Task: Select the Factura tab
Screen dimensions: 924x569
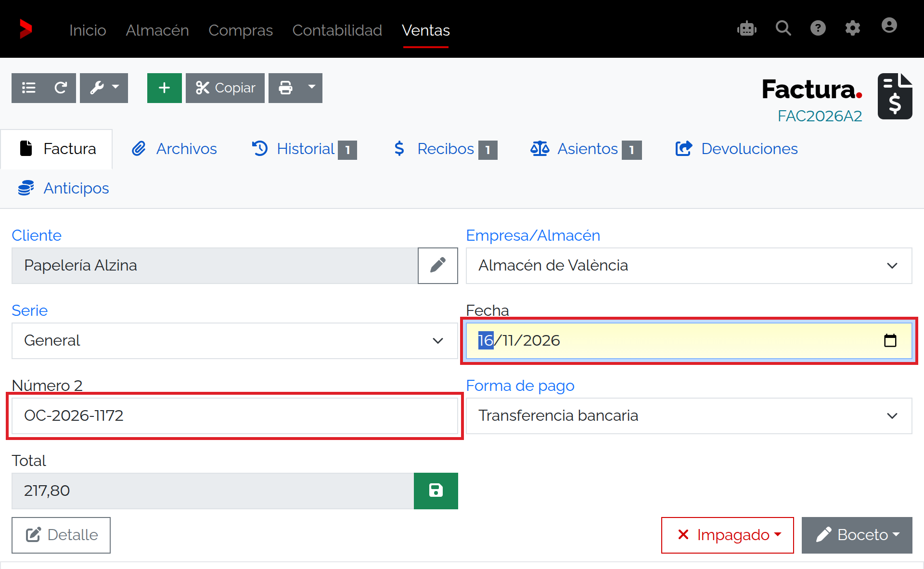Action: tap(57, 149)
